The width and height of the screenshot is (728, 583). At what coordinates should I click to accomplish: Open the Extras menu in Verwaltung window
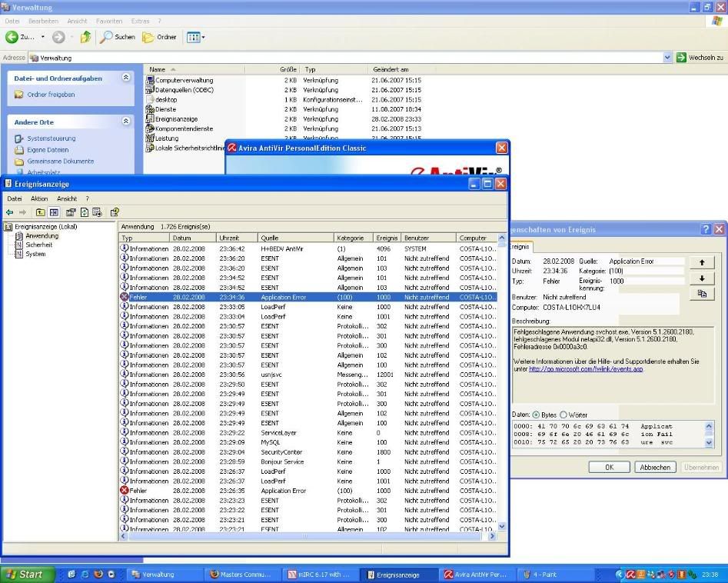click(140, 22)
